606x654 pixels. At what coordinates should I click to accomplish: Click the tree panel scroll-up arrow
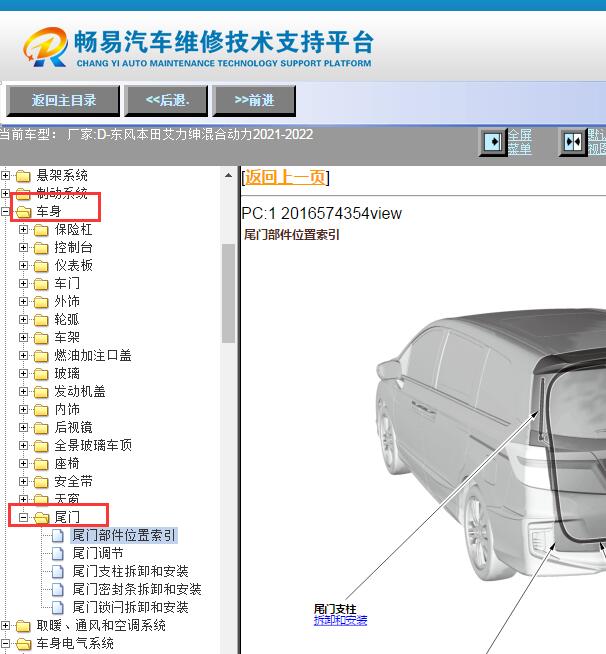[228, 175]
